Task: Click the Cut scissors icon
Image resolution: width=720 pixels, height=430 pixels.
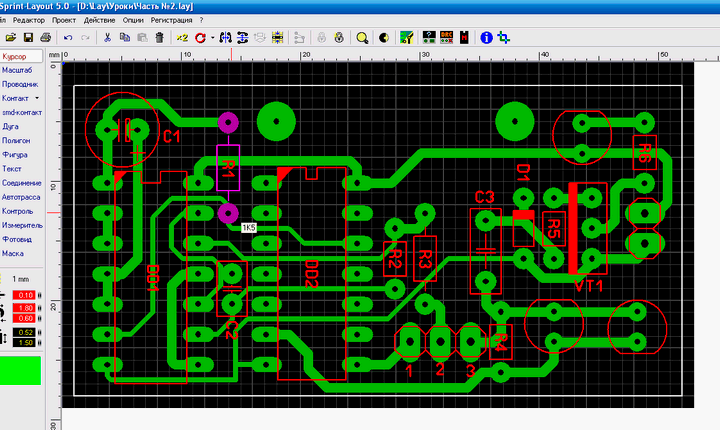Action: (108, 37)
